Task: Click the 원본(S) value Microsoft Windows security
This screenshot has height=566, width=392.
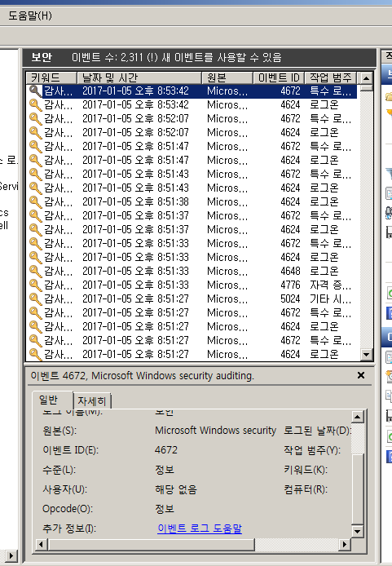Action: pos(215,431)
